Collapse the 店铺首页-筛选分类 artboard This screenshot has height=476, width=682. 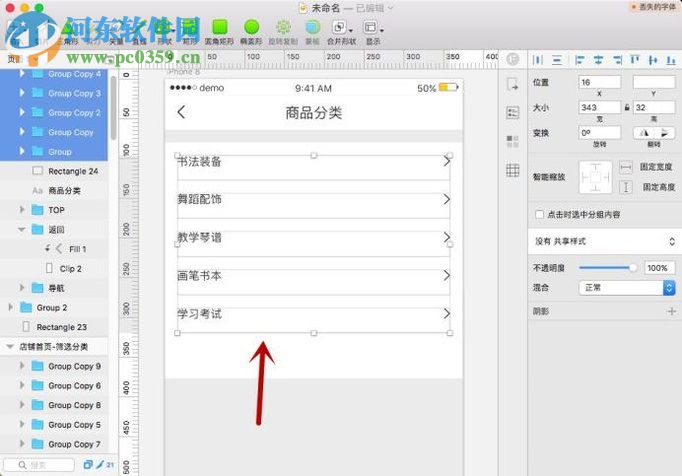[10, 346]
